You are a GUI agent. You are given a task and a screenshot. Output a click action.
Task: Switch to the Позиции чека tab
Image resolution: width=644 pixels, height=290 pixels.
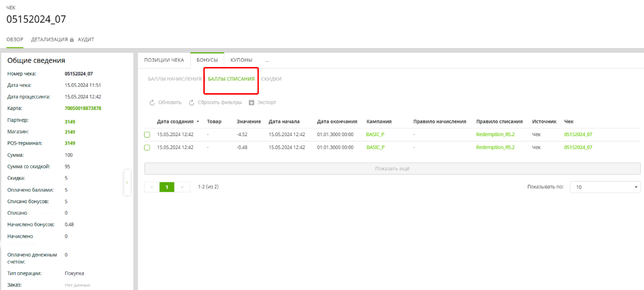(x=164, y=60)
